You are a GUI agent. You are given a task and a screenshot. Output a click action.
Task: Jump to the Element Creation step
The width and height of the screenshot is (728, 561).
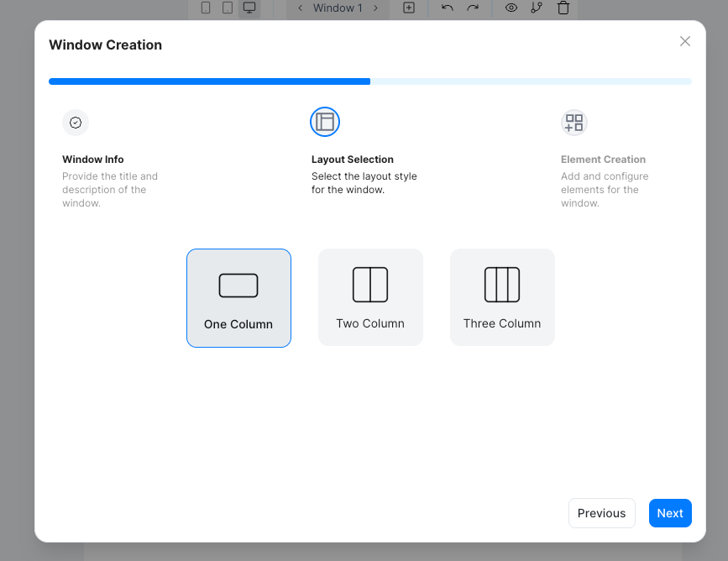[574, 123]
